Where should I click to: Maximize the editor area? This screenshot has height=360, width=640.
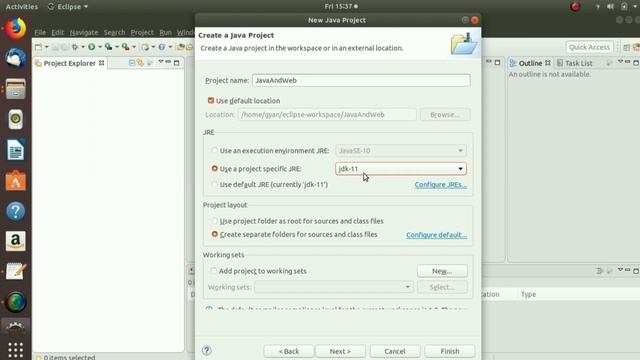(x=497, y=63)
